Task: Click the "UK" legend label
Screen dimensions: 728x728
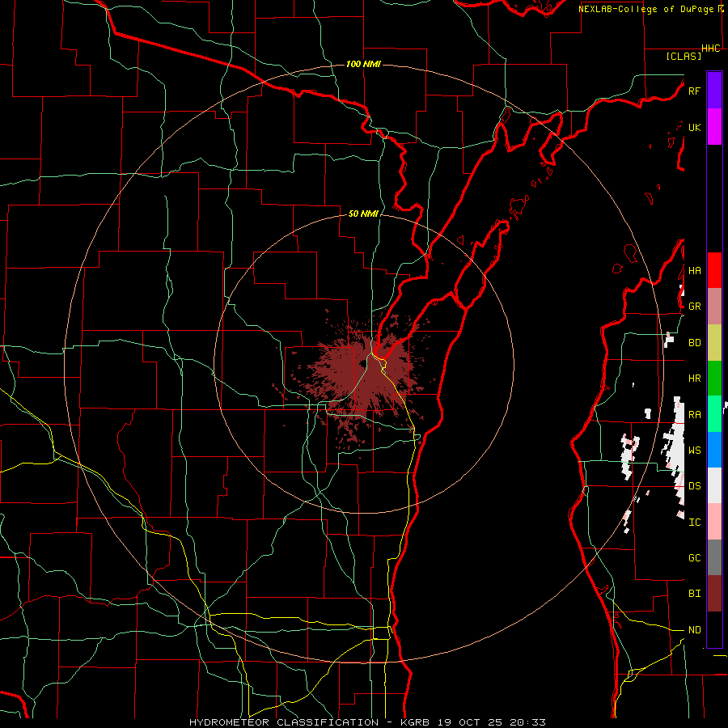Action: [x=694, y=127]
